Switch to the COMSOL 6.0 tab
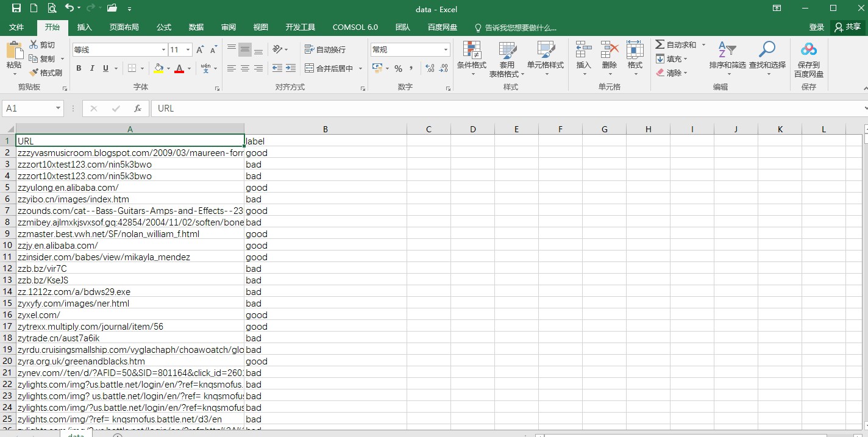Image resolution: width=868 pixels, height=437 pixels. [x=355, y=27]
